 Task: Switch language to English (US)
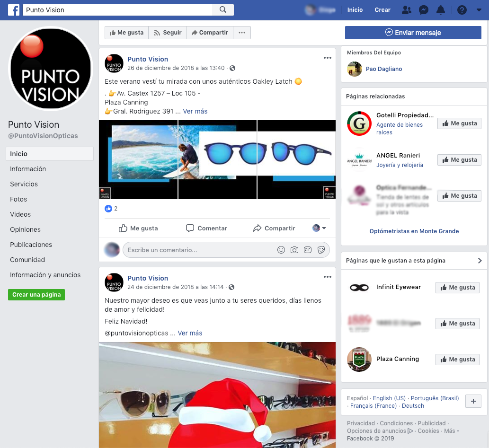click(389, 398)
